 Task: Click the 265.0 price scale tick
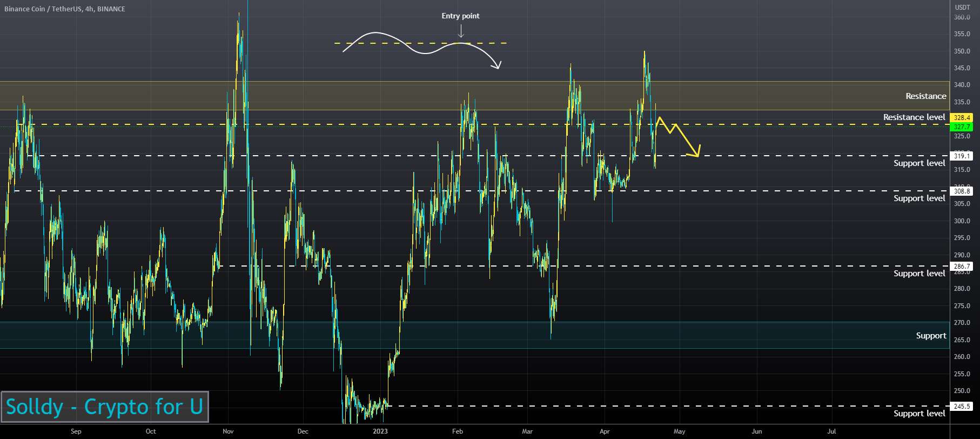pos(962,340)
